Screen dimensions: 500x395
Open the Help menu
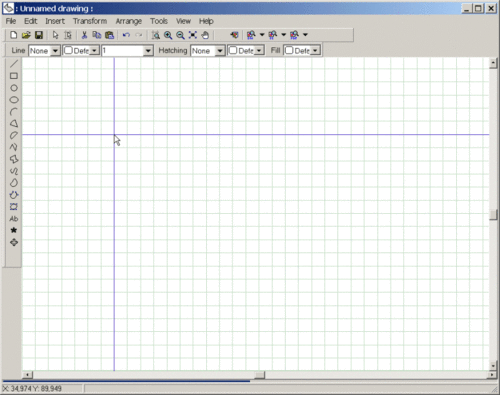[x=206, y=21]
